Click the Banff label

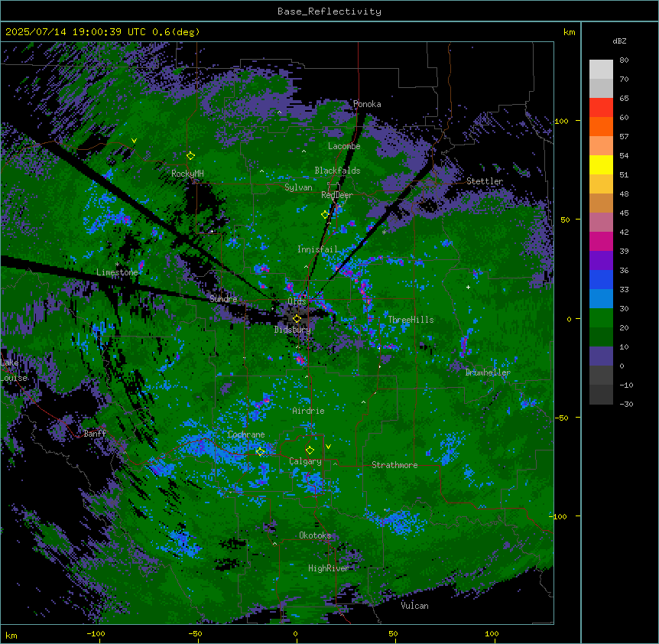pos(95,434)
